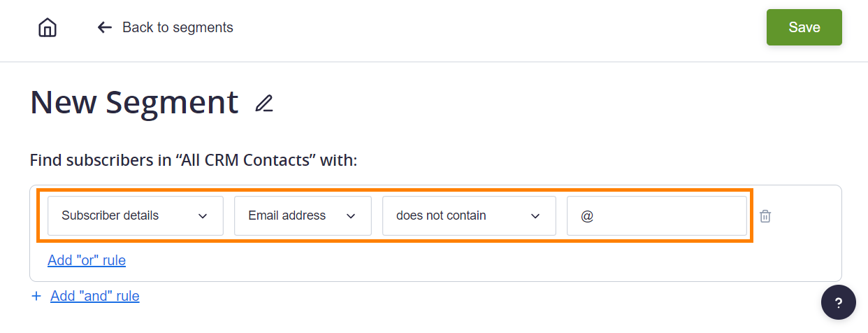The width and height of the screenshot is (868, 333).
Task: Click the Add "or" rule link
Action: coord(87,260)
